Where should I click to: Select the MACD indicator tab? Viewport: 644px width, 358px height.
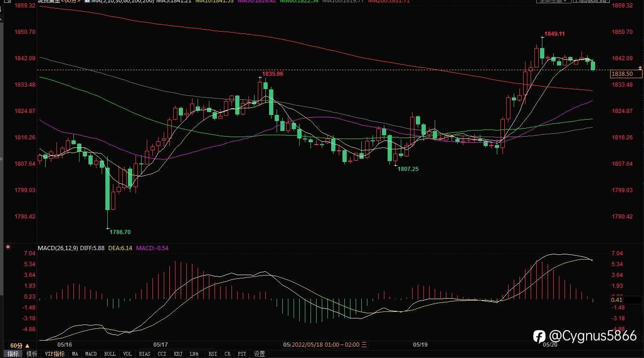(x=91, y=354)
